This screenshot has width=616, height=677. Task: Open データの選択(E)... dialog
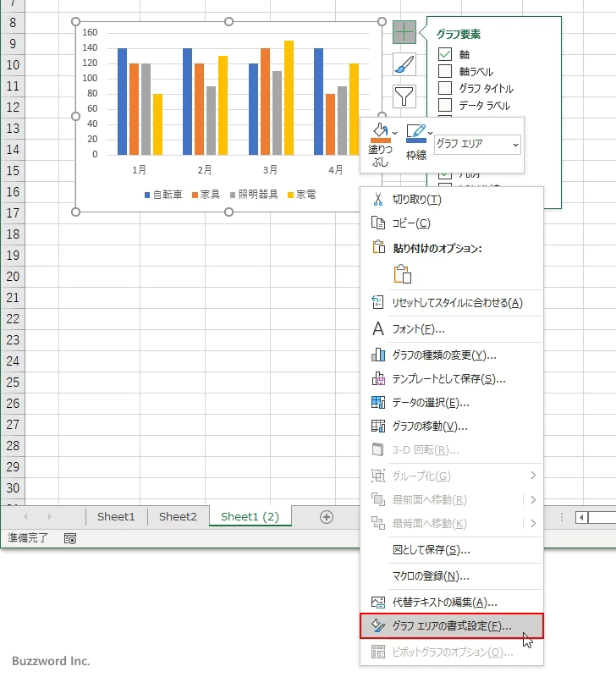point(452,402)
